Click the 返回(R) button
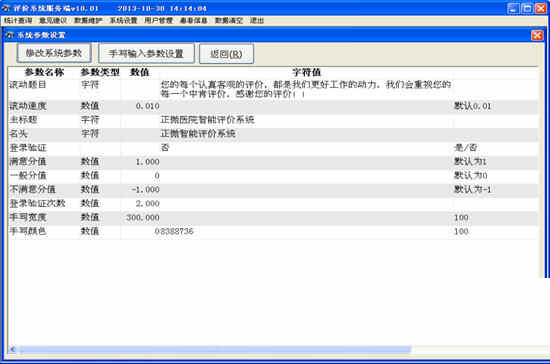The width and height of the screenshot is (550, 364). [x=226, y=54]
